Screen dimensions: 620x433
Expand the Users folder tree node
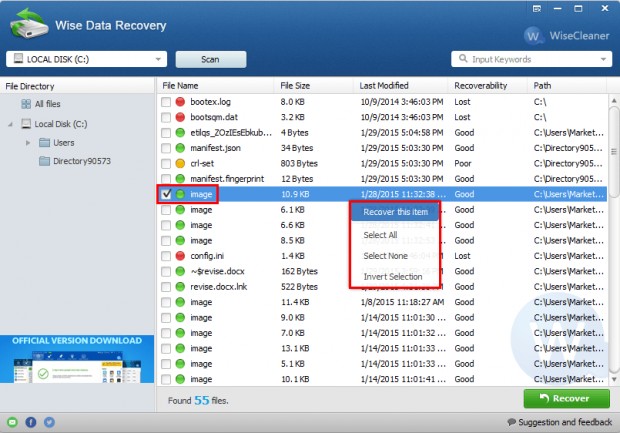click(x=28, y=142)
